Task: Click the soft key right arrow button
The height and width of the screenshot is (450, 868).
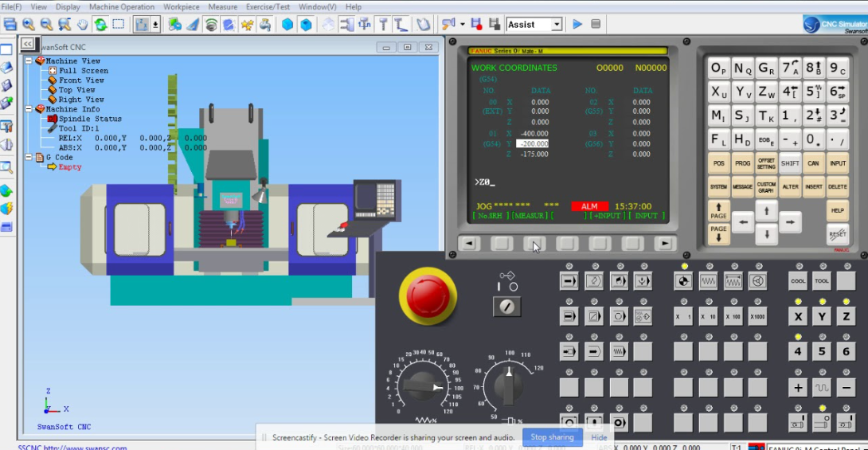Action: [665, 243]
